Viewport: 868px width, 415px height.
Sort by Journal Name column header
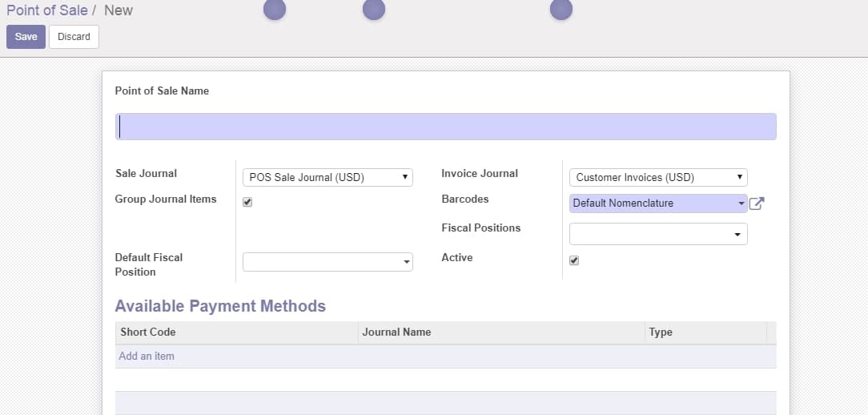pos(396,332)
